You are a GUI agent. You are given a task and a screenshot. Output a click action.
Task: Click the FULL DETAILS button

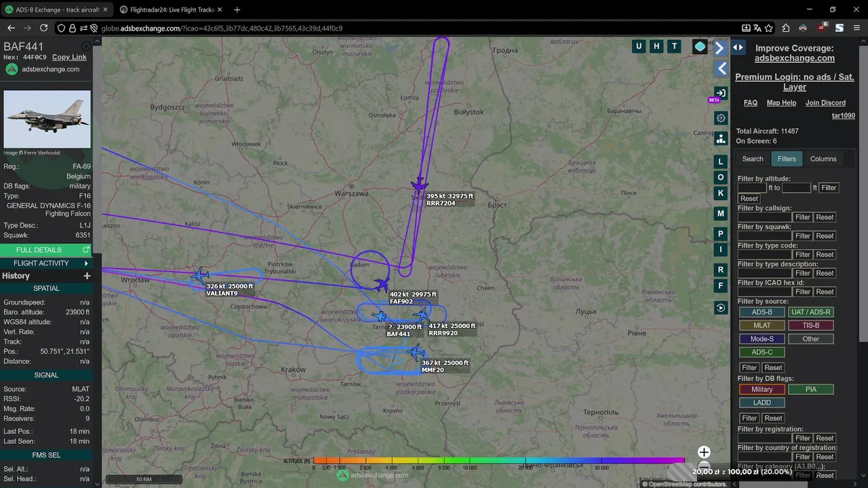click(x=45, y=250)
